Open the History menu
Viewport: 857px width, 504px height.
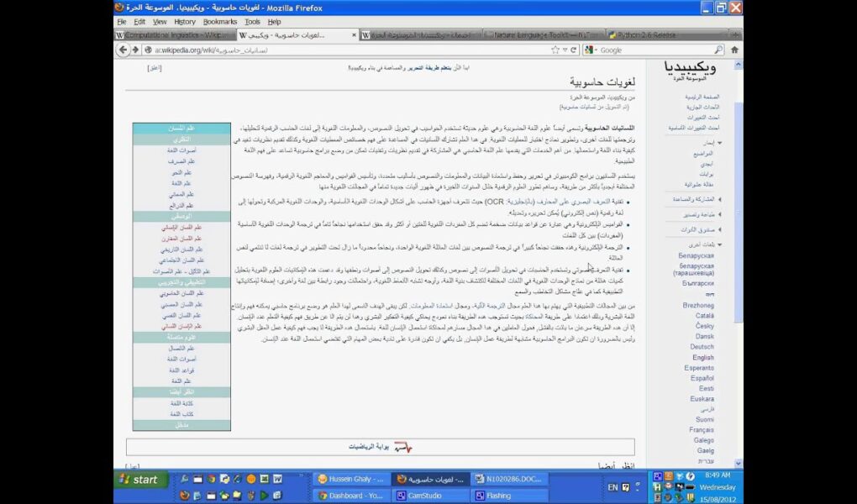pyautogui.click(x=185, y=21)
